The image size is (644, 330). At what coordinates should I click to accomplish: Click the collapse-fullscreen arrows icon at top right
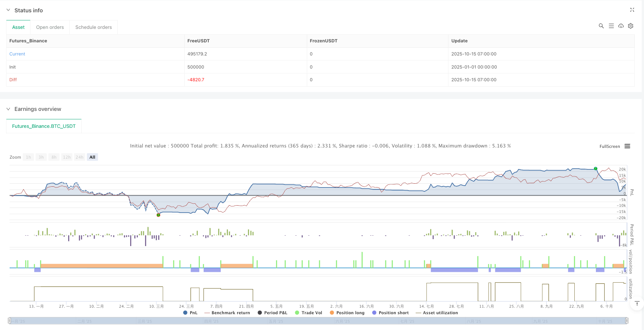pos(632,10)
